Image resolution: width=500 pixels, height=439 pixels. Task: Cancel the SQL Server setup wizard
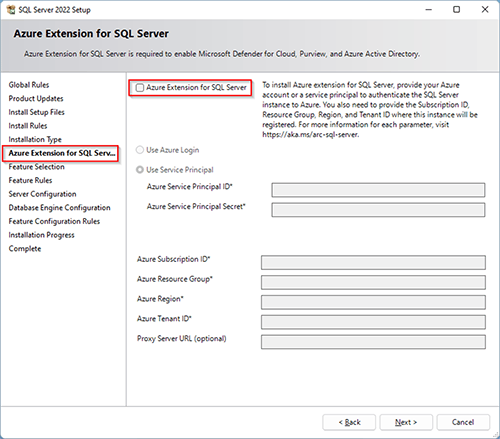click(463, 422)
